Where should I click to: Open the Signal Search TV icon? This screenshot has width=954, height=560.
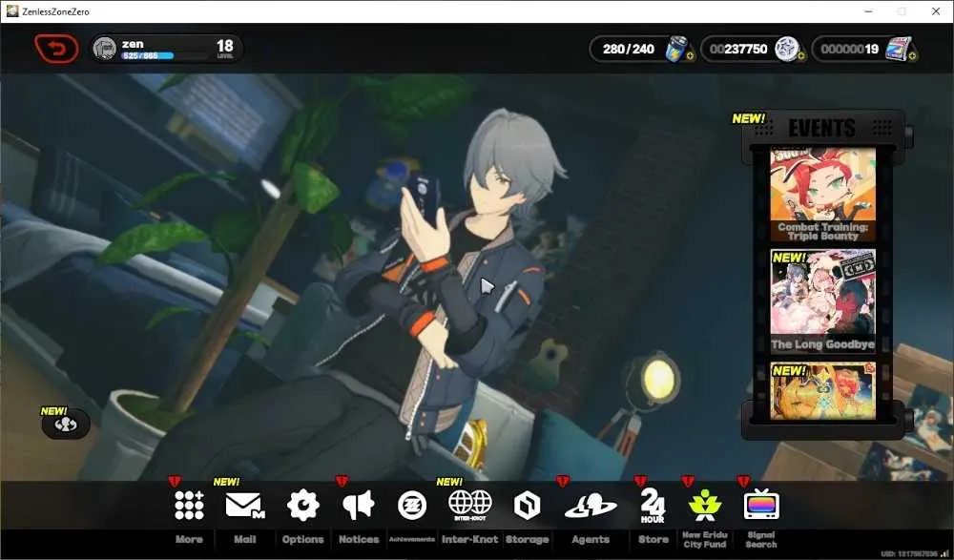pyautogui.click(x=761, y=504)
